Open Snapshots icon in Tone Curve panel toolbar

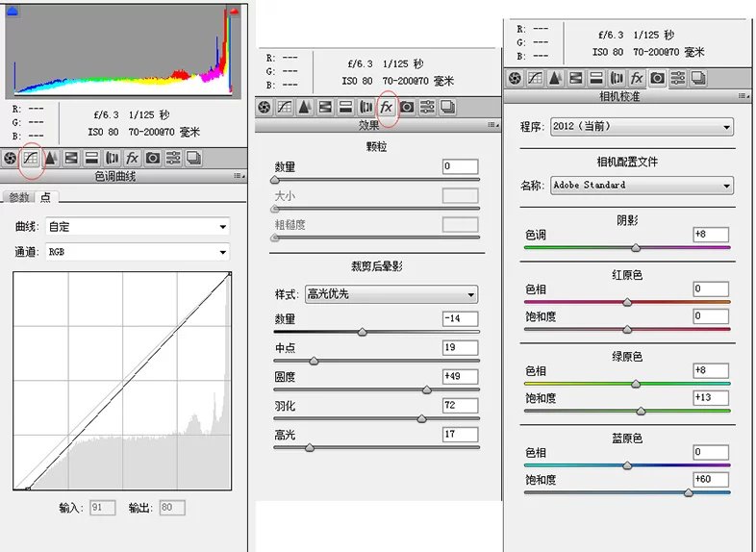[194, 158]
